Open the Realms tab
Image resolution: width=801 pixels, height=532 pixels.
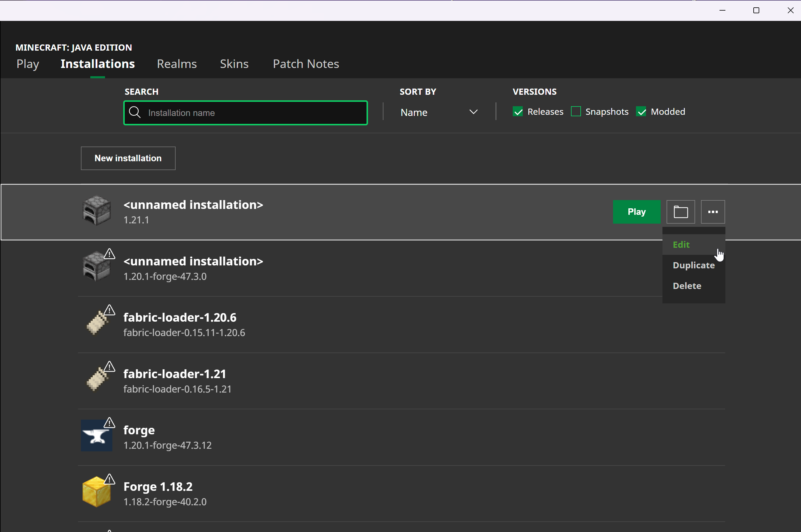pyautogui.click(x=177, y=64)
